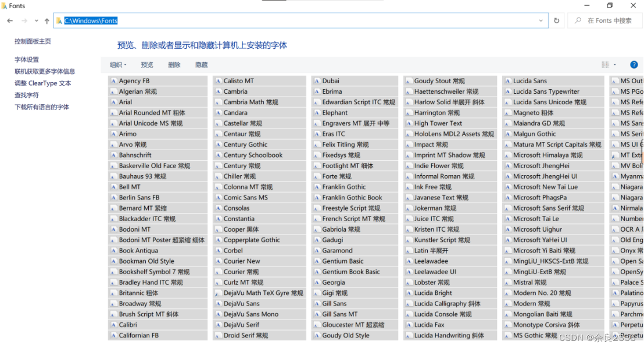Open 控制面板主页 link
The image size is (644, 348).
(33, 41)
